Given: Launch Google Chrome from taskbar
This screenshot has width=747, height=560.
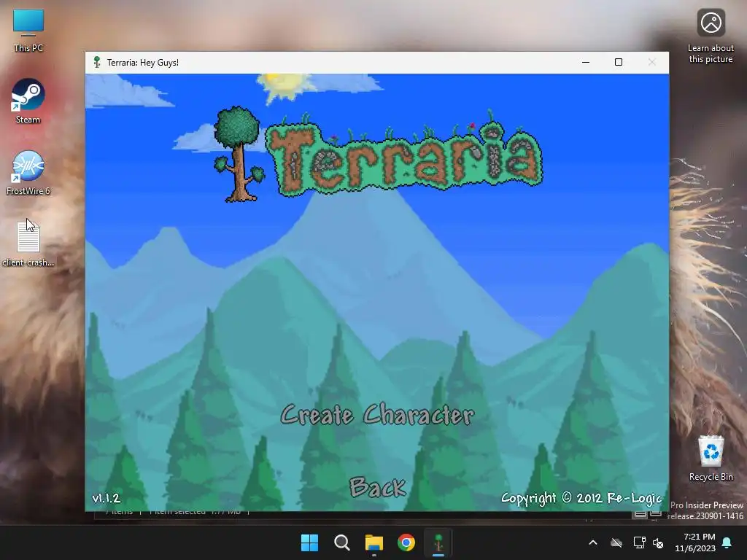Looking at the screenshot, I should click(x=406, y=542).
